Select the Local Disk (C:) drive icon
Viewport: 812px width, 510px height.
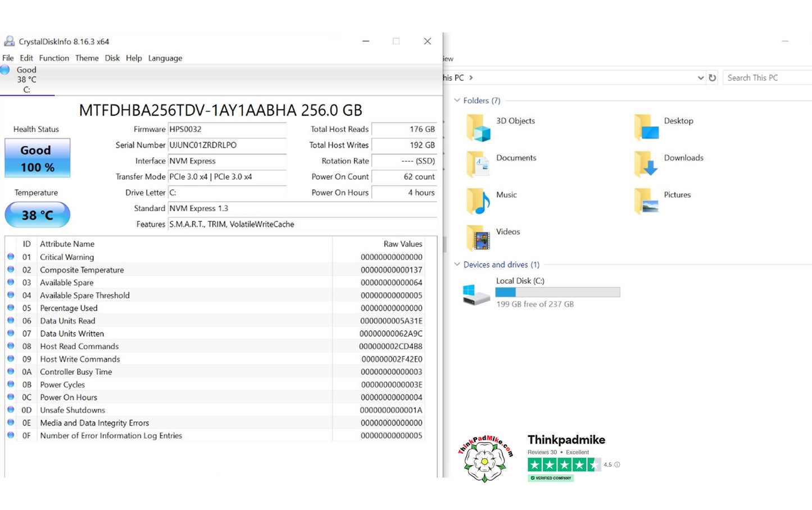[x=476, y=294]
